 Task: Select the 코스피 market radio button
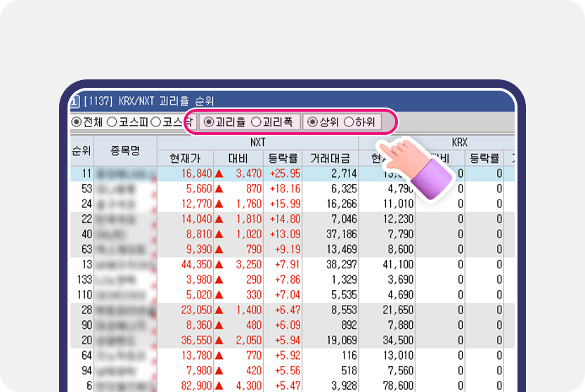(x=112, y=122)
